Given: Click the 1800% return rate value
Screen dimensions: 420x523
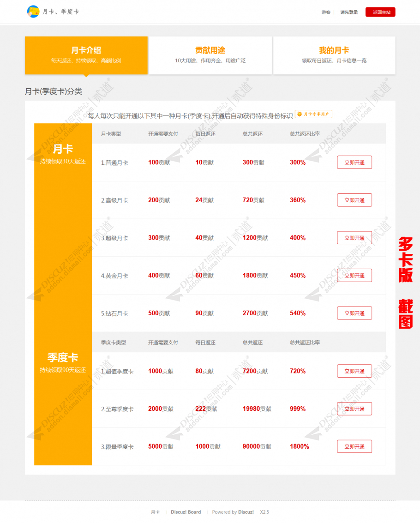Looking at the screenshot, I should pos(299,447).
